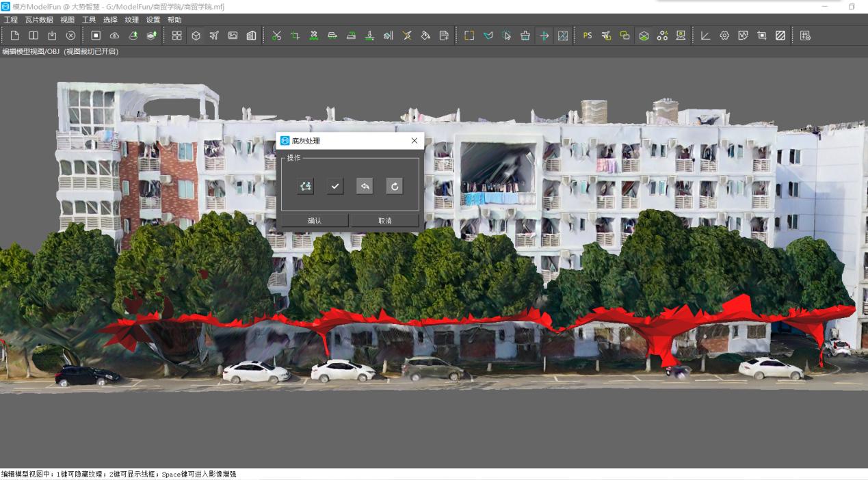This screenshot has height=480, width=868.
Task: Click the yellow rectangle selection icon
Action: point(469,36)
